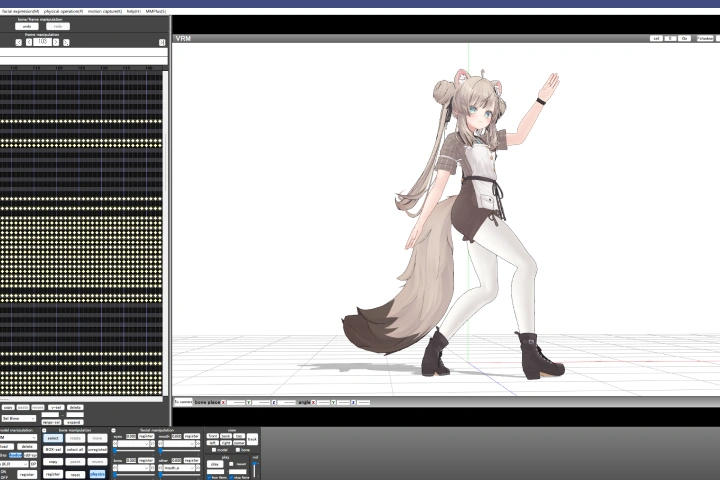Viewport: 720px width, 480px height.
Task: Activate the move bone mode
Action: 97,438
